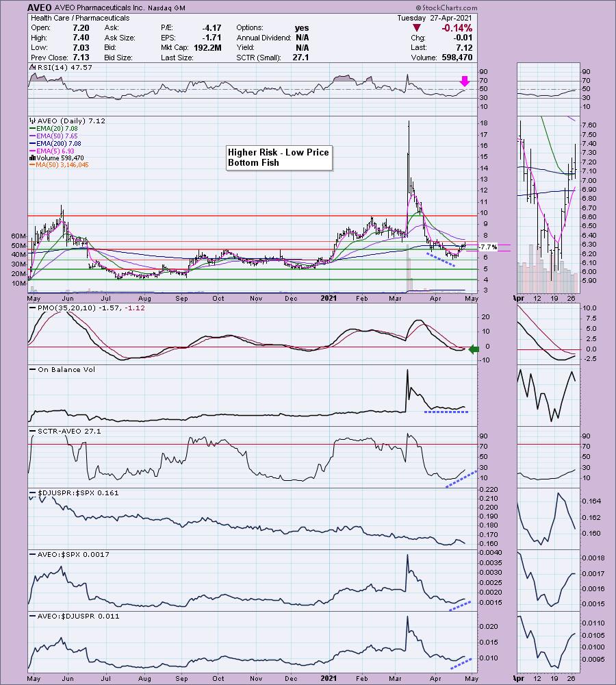This screenshot has height=685, width=616.
Task: Select the company name AVEO Pharmaceuticals Inc.
Action: pos(99,8)
